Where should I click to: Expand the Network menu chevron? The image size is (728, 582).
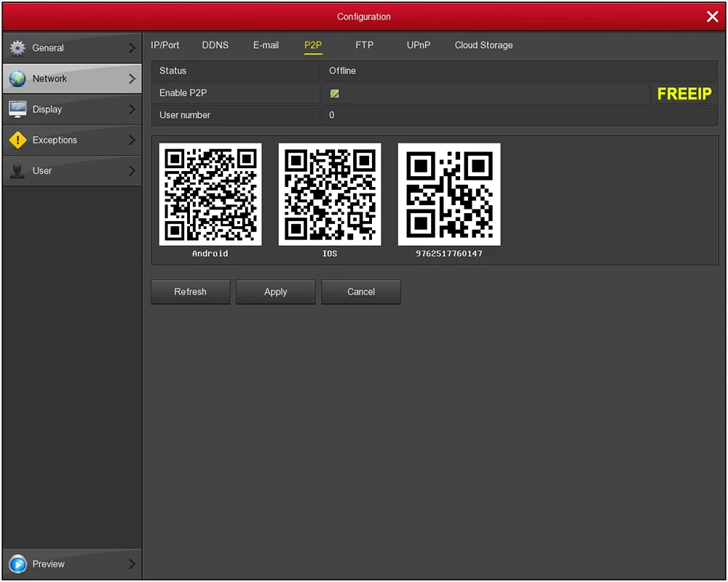(132, 79)
